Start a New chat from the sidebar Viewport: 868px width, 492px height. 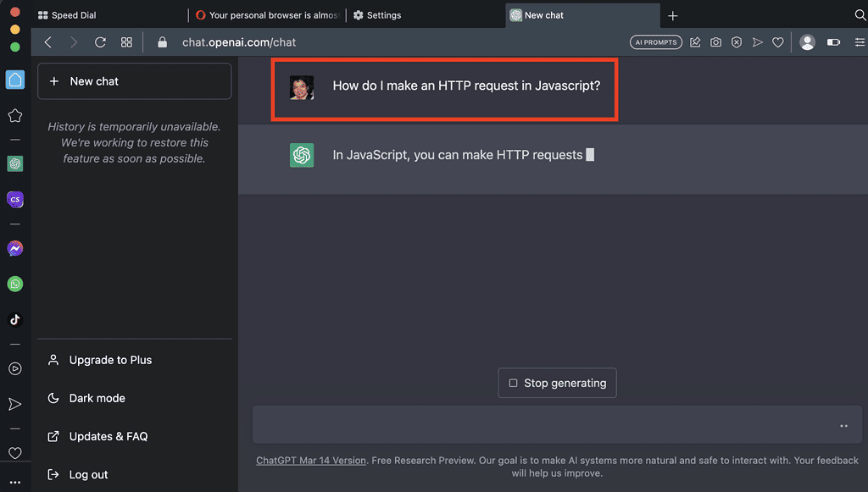[135, 81]
